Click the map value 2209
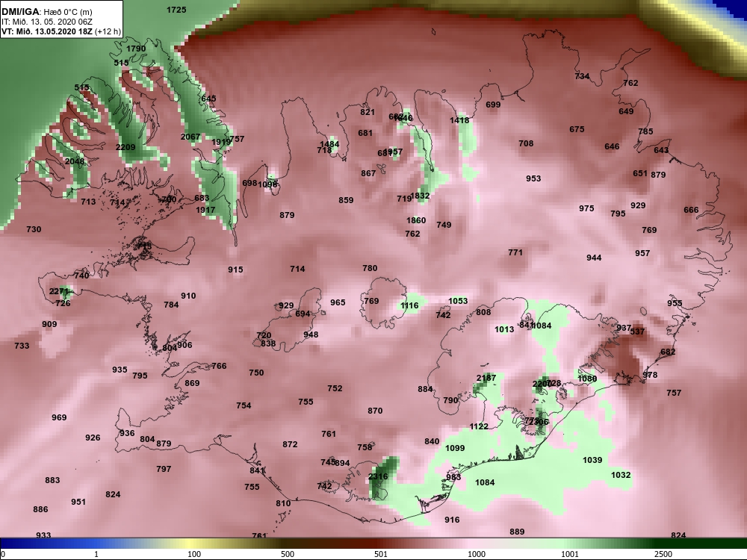747x560 pixels. [125, 147]
